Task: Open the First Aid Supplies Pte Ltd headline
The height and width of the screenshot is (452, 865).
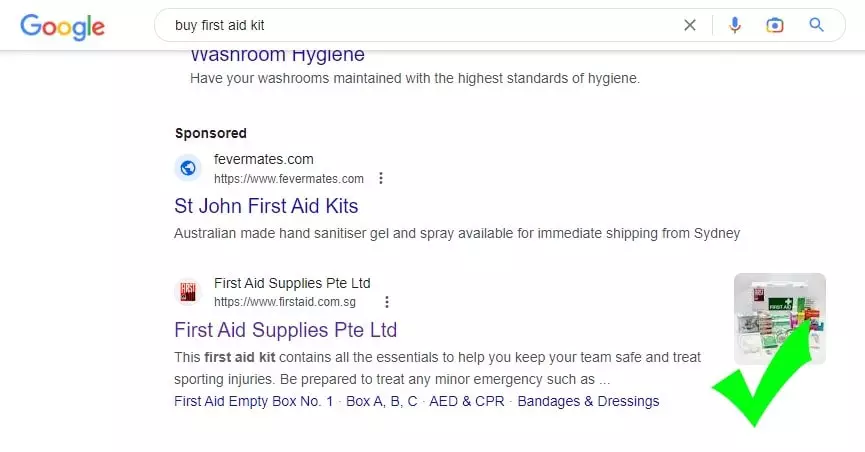Action: [x=285, y=330]
